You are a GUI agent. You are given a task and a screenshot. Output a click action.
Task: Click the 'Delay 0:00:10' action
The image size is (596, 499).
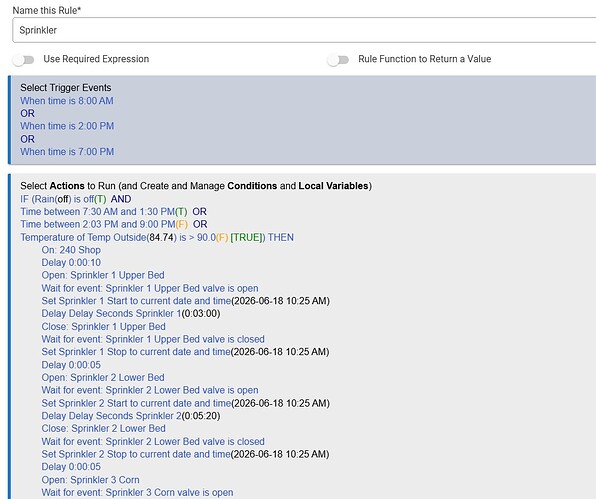(x=71, y=263)
